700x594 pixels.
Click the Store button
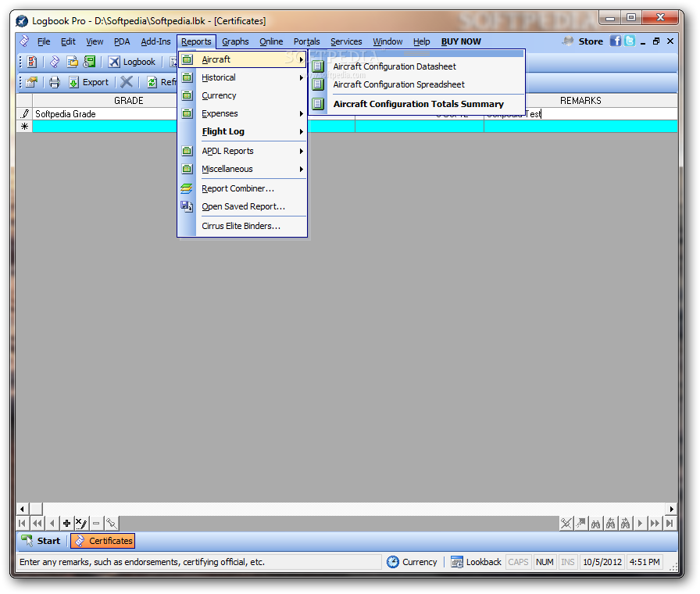coord(583,41)
